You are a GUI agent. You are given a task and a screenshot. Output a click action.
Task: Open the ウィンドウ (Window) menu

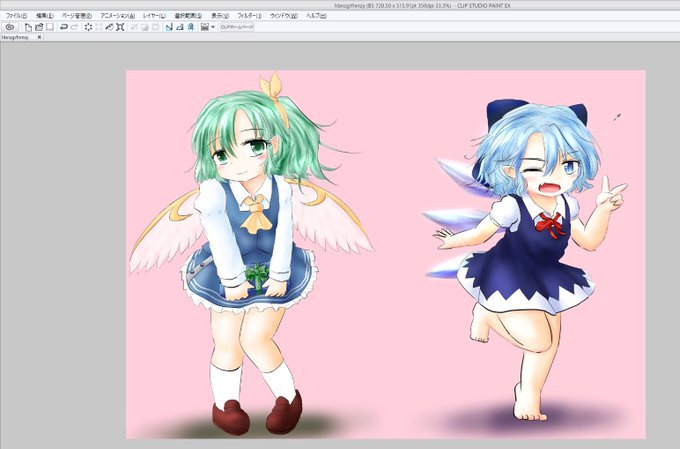[x=284, y=16]
